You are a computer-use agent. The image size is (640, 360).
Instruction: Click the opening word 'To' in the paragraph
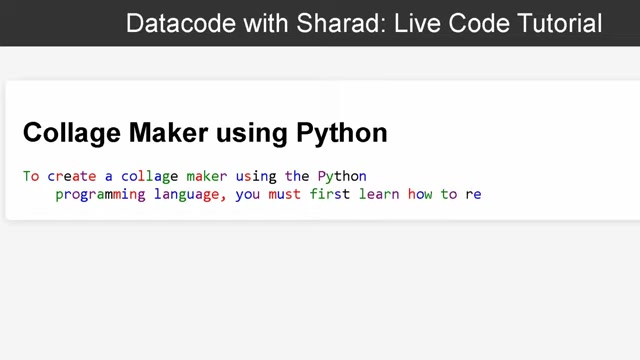[31, 176]
